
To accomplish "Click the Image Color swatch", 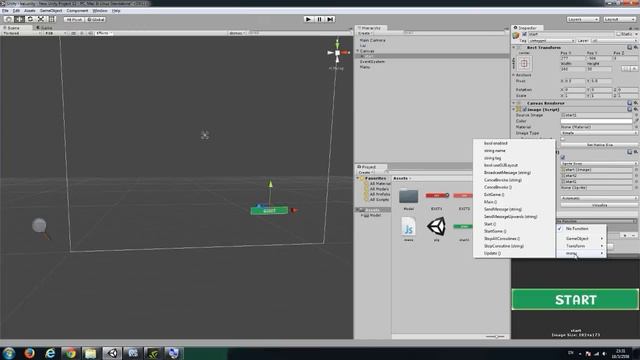I will 596,121.
